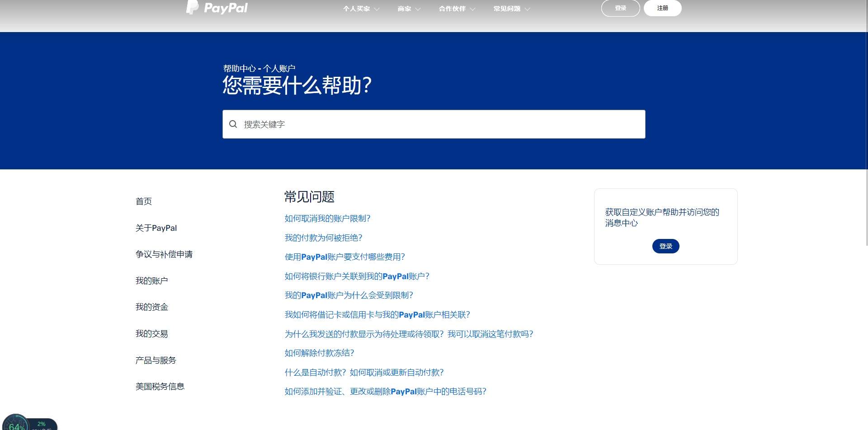Viewport: 868px width, 430px height.
Task: Select 争议与补偿申请 in sidebar
Action: click(x=164, y=254)
